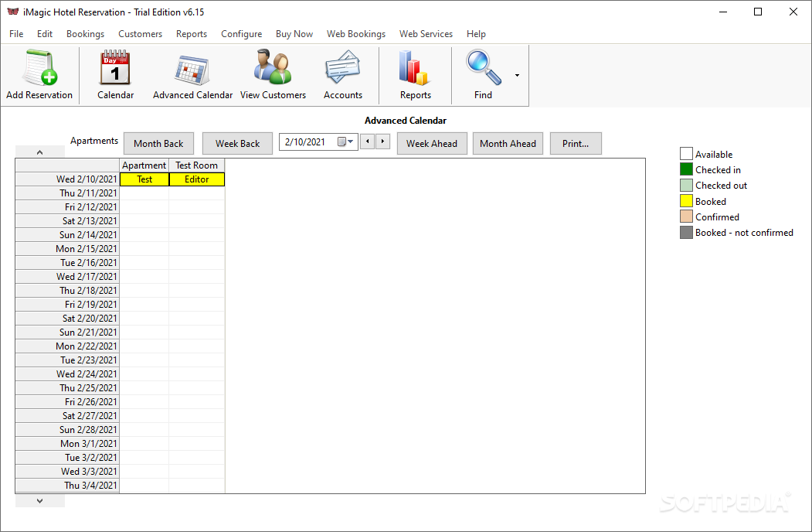812x532 pixels.
Task: Open the Bookings menu
Action: (86, 34)
